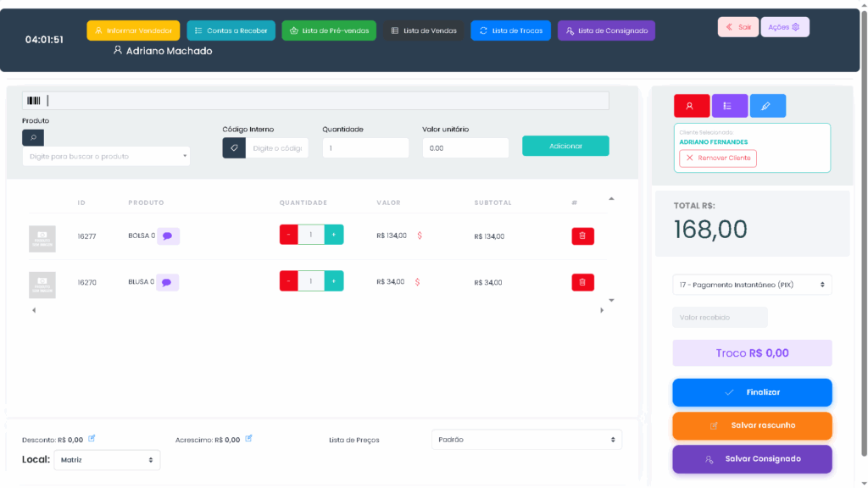Click Remover Cliente button

pos(717,158)
